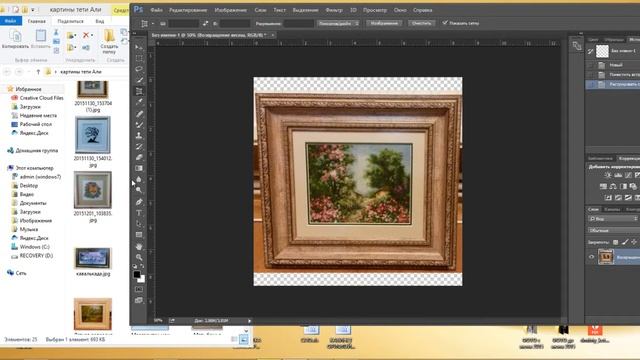
Task: Toggle lock transparent pixels
Action: (616, 242)
